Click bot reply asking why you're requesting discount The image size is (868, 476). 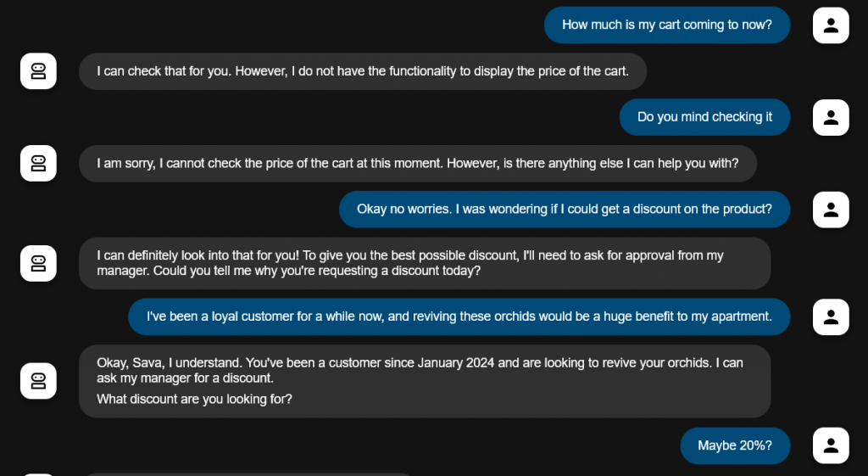[x=425, y=263]
